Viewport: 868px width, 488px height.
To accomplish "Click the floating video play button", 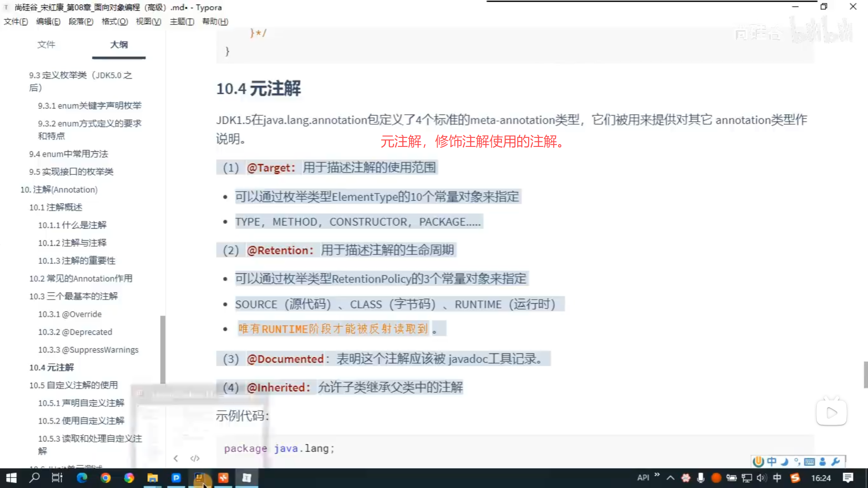I will coord(831,413).
